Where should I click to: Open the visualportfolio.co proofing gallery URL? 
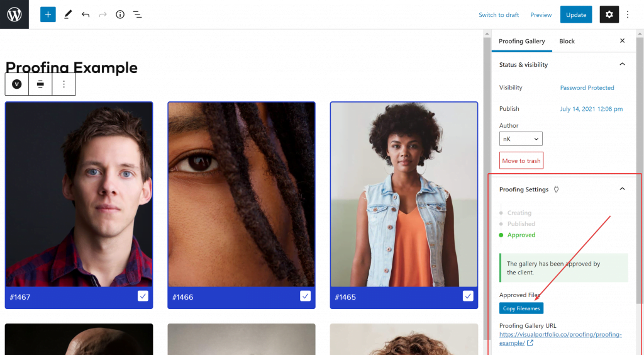point(560,339)
